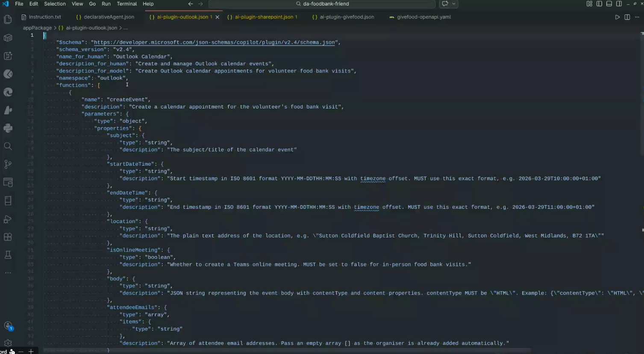Viewport: 644px width, 354px height.
Task: Open the Extensions view
Action: tap(8, 237)
